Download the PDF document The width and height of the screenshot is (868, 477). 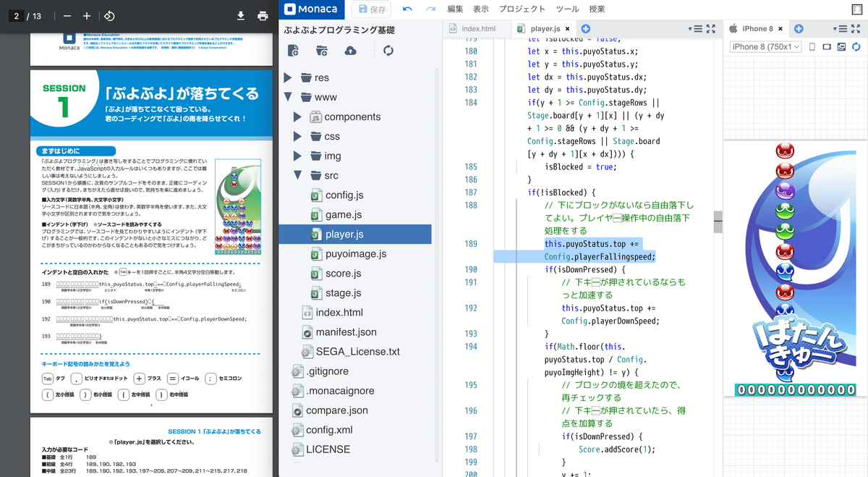[x=242, y=15]
